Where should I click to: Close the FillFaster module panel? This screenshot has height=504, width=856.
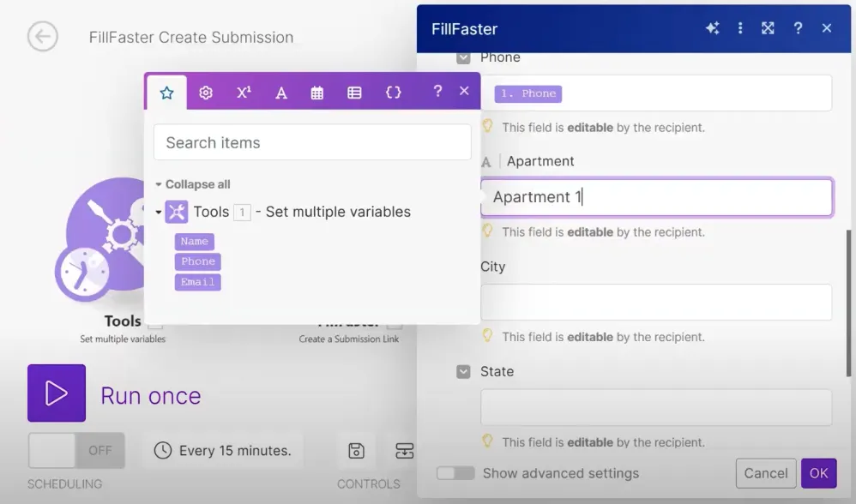[827, 27]
